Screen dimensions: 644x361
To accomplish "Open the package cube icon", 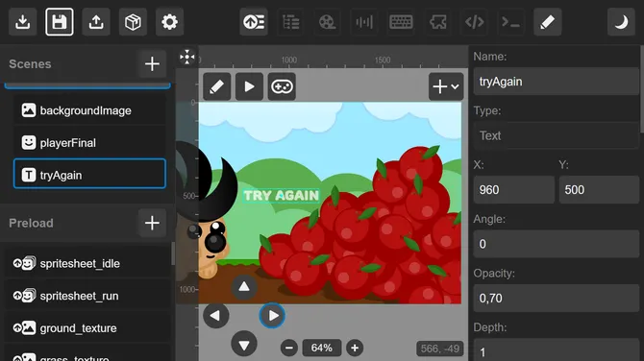I will tap(133, 22).
